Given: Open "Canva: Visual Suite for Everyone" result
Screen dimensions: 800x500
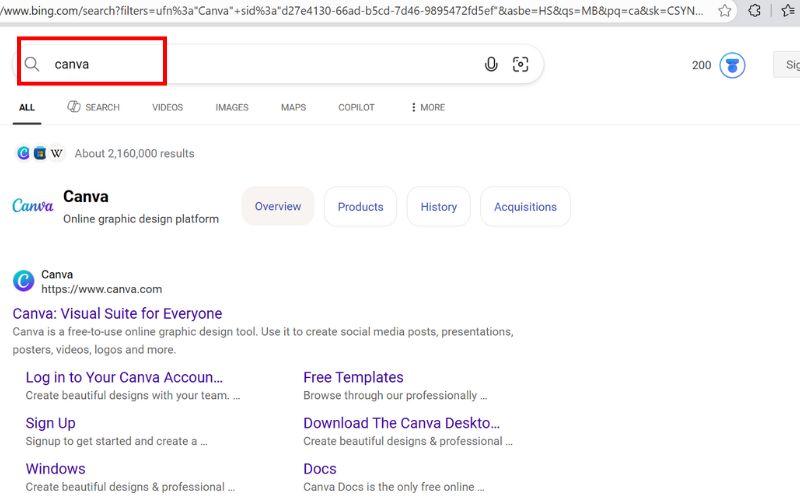Looking at the screenshot, I should [117, 314].
